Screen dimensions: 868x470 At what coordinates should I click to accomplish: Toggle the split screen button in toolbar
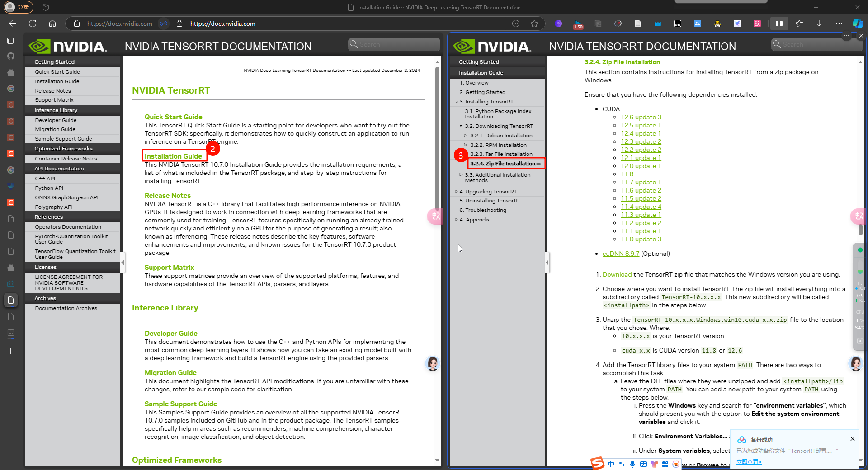click(x=779, y=23)
